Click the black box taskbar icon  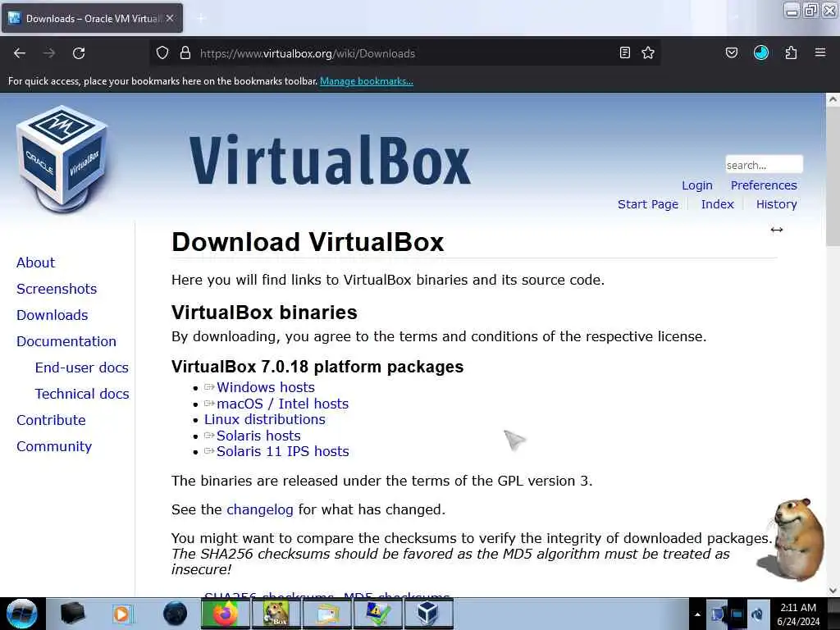(x=72, y=614)
